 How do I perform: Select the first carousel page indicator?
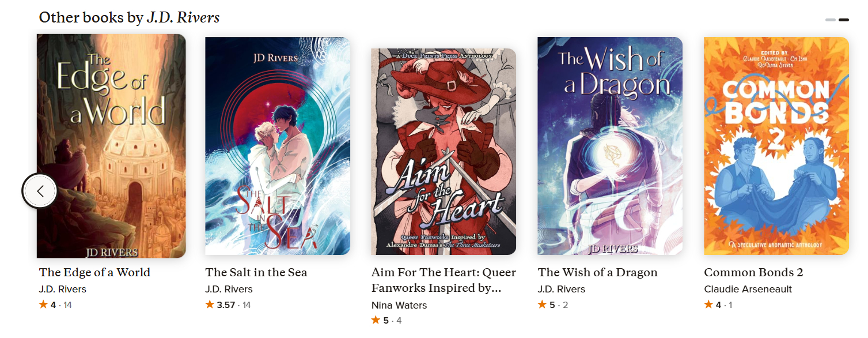830,20
